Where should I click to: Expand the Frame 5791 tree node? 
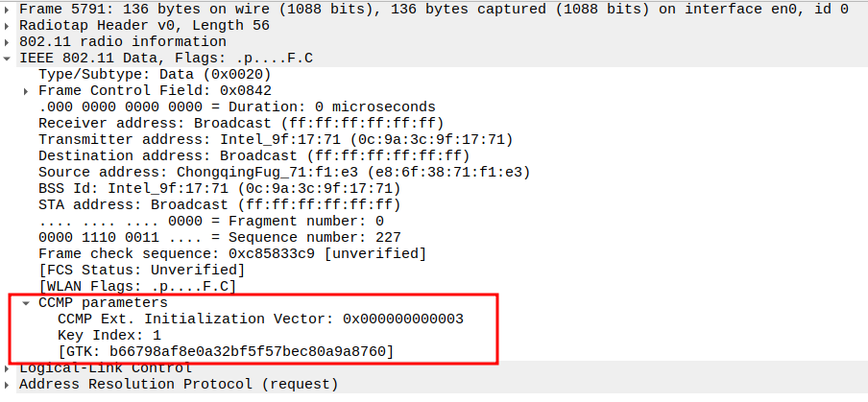pyautogui.click(x=9, y=9)
